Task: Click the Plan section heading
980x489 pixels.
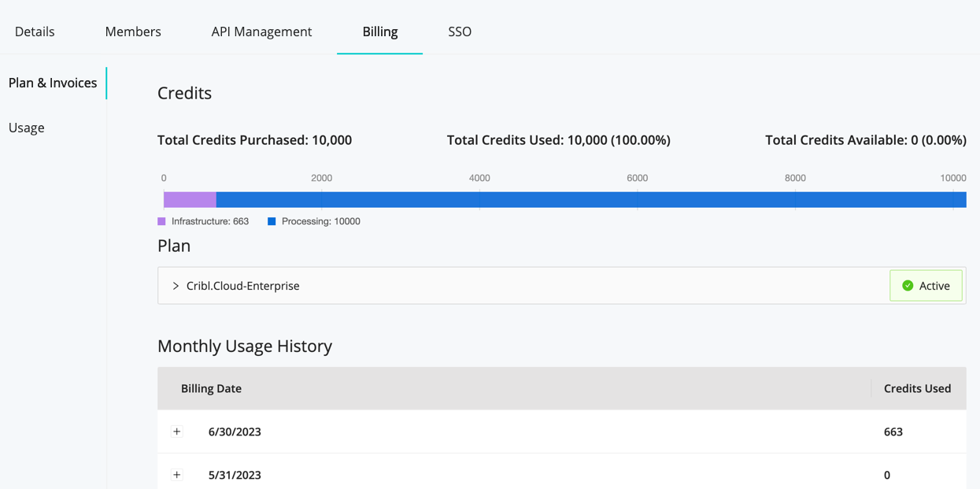Action: coord(174,246)
